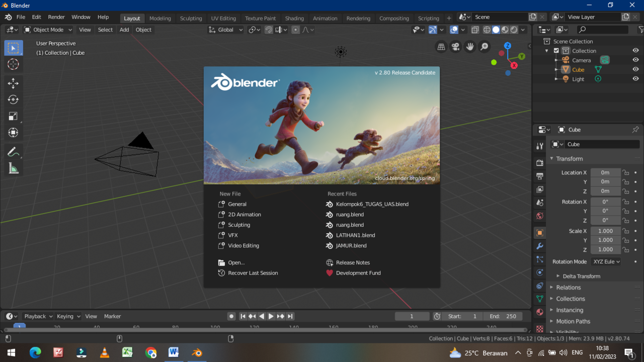
Task: Open the Render properties tab
Action: [x=540, y=163]
